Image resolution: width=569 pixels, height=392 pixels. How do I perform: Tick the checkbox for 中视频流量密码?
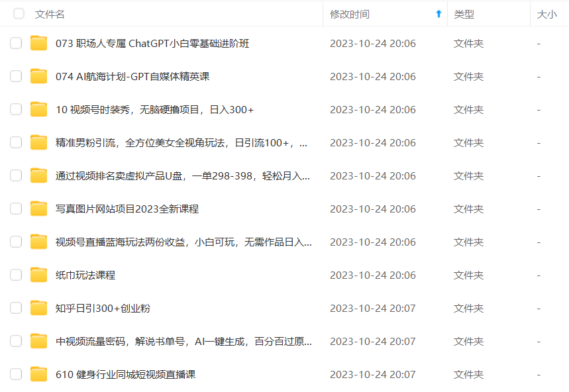pyautogui.click(x=16, y=342)
